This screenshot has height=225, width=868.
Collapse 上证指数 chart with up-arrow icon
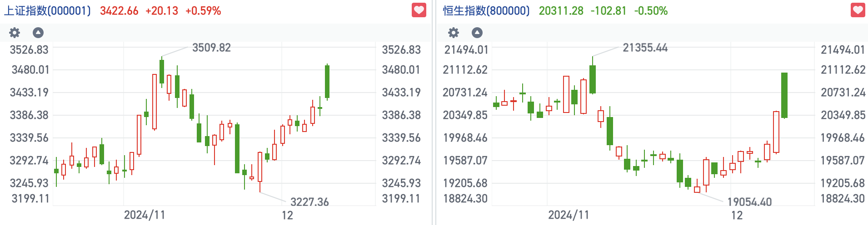[38, 33]
